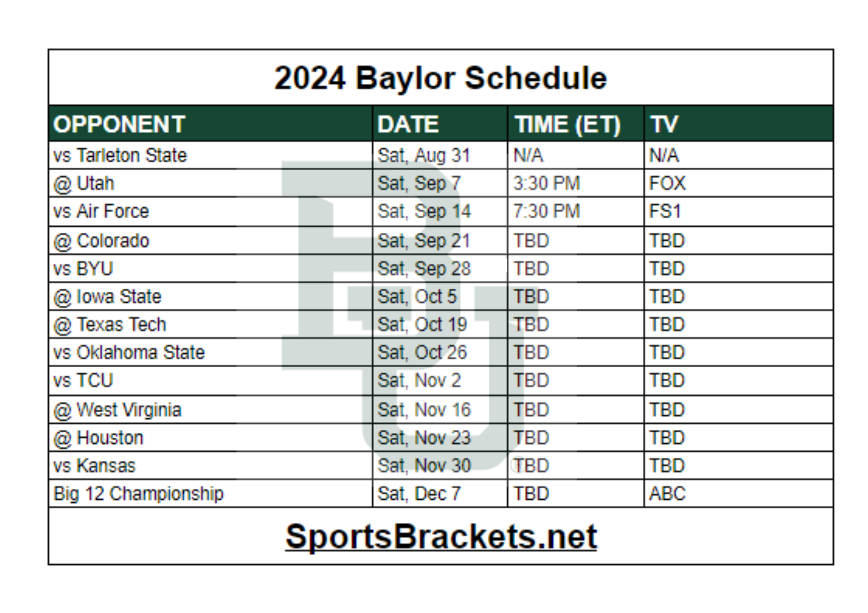Click the @ Colorado opponent cell
Image resolution: width=868 pixels, height=613 pixels.
[101, 241]
